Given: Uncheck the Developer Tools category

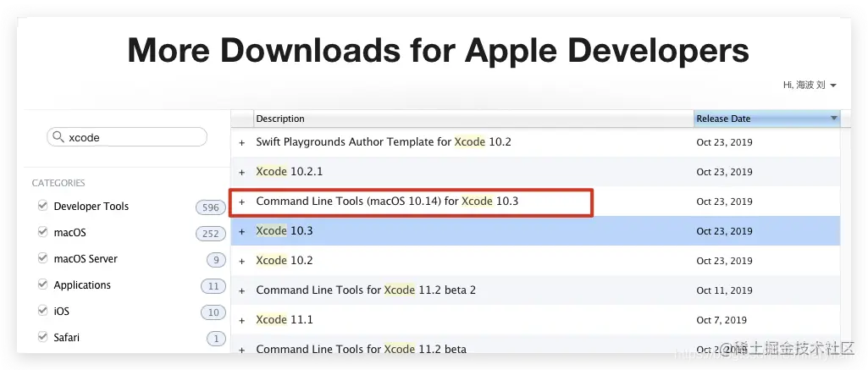Looking at the screenshot, I should pyautogui.click(x=42, y=206).
